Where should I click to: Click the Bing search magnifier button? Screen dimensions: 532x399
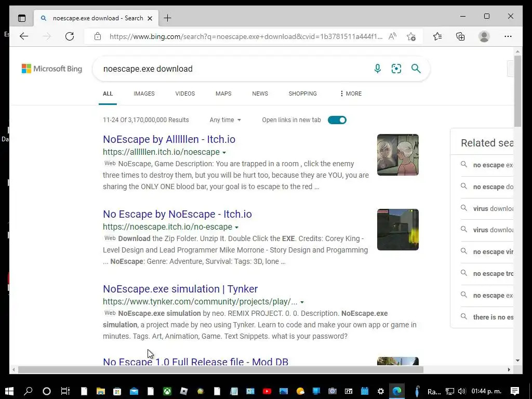coord(416,69)
